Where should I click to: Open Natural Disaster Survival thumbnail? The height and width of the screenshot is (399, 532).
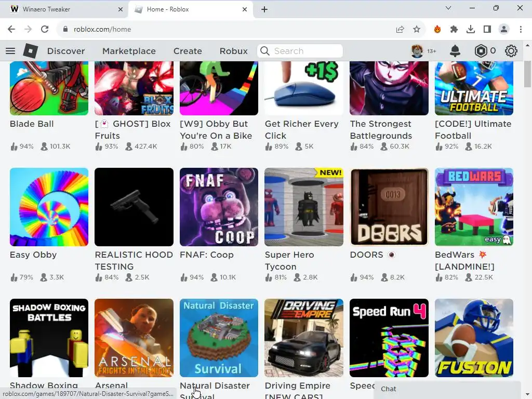coord(219,338)
